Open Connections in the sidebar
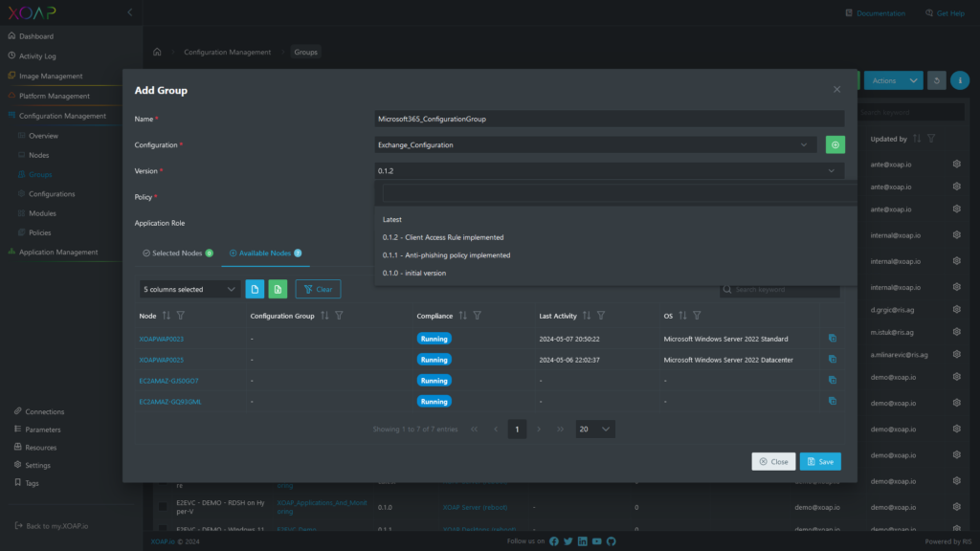This screenshot has height=551, width=980. 44,411
